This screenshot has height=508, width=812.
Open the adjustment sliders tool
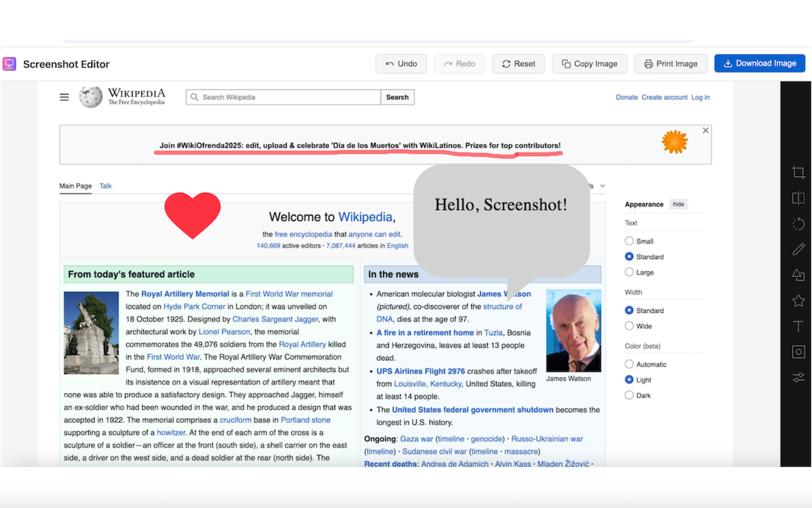[x=798, y=377]
